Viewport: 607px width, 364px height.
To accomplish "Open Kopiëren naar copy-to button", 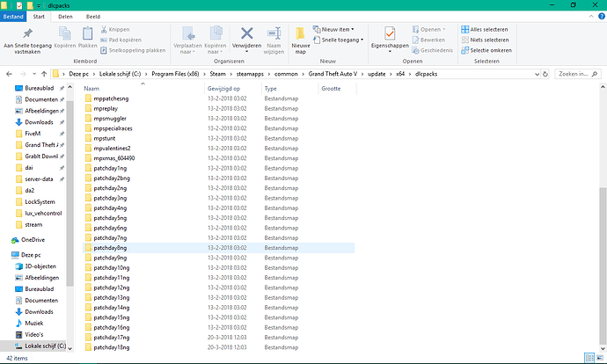I will [x=216, y=40].
